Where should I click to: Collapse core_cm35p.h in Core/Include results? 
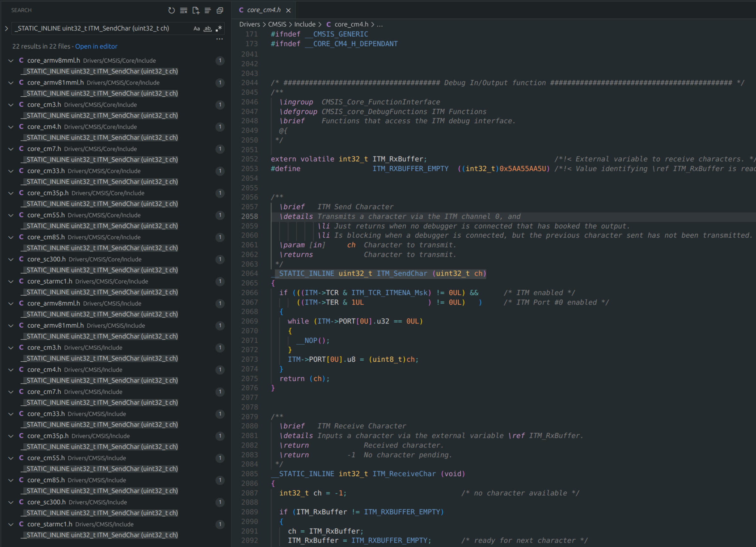[x=11, y=193]
